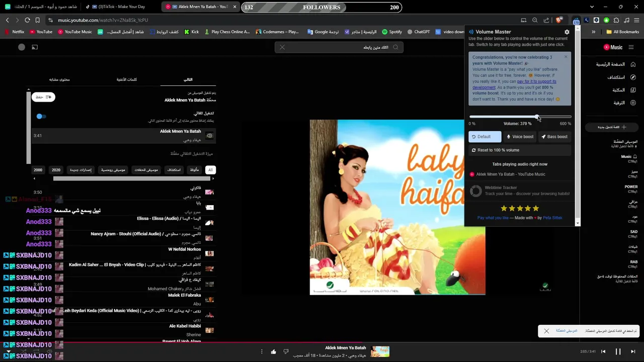Open the browser main hamburger menu

636,20
